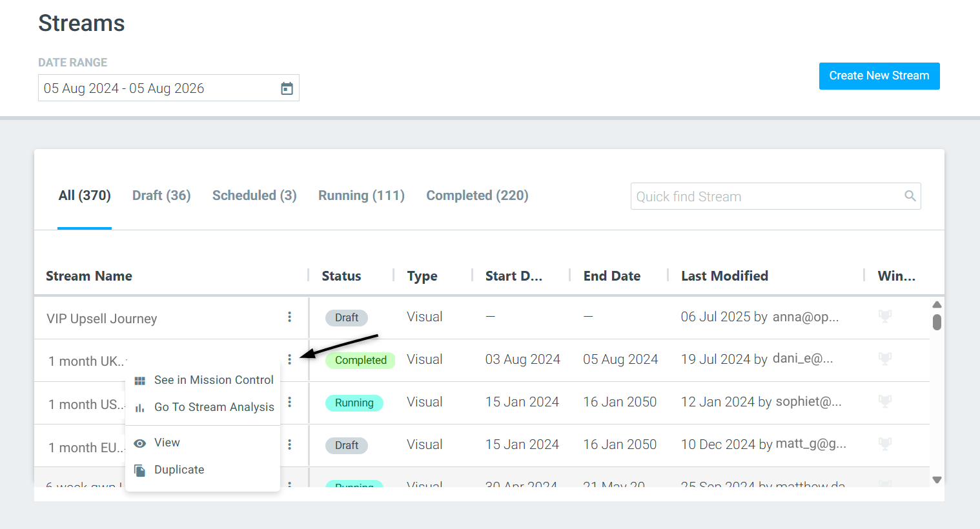The width and height of the screenshot is (980, 529).
Task: Open the 1 month EU row's three-dot menu
Action: pos(289,444)
